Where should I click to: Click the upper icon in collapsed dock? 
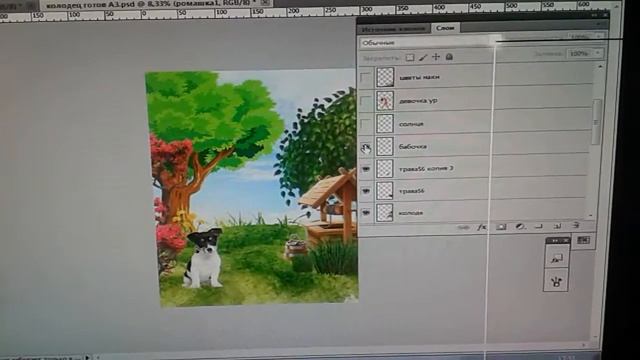coord(557,258)
